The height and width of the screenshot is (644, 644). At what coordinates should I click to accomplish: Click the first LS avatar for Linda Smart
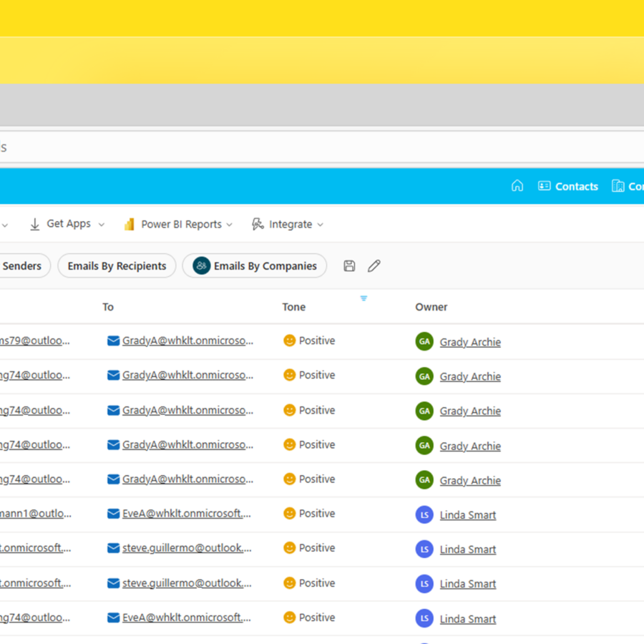pyautogui.click(x=424, y=514)
